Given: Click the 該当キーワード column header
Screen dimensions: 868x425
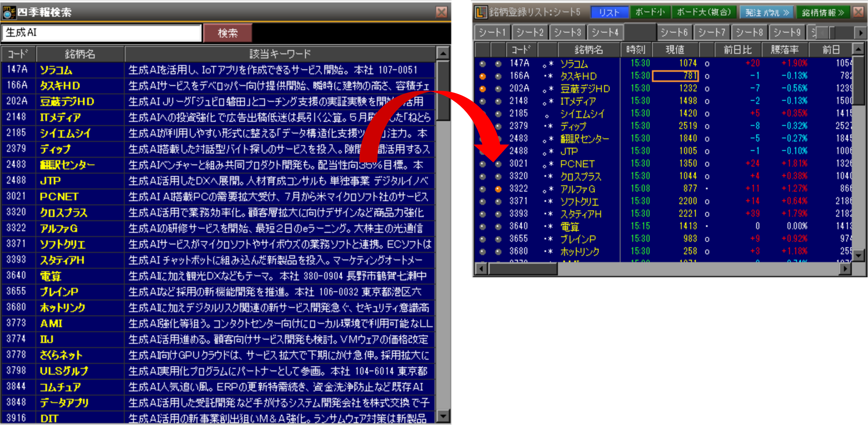Looking at the screenshot, I should [280, 53].
